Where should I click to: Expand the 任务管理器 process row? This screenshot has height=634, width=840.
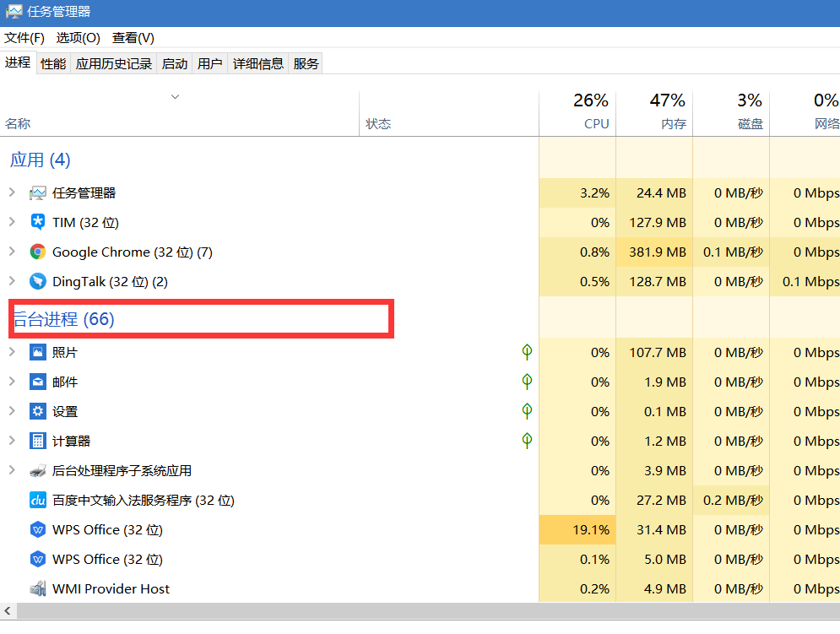(x=12, y=192)
